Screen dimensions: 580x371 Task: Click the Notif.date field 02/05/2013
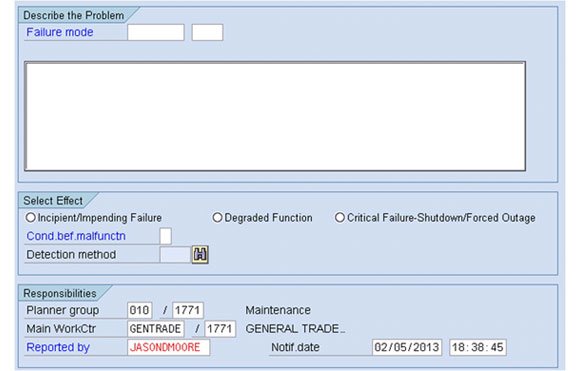tap(407, 347)
